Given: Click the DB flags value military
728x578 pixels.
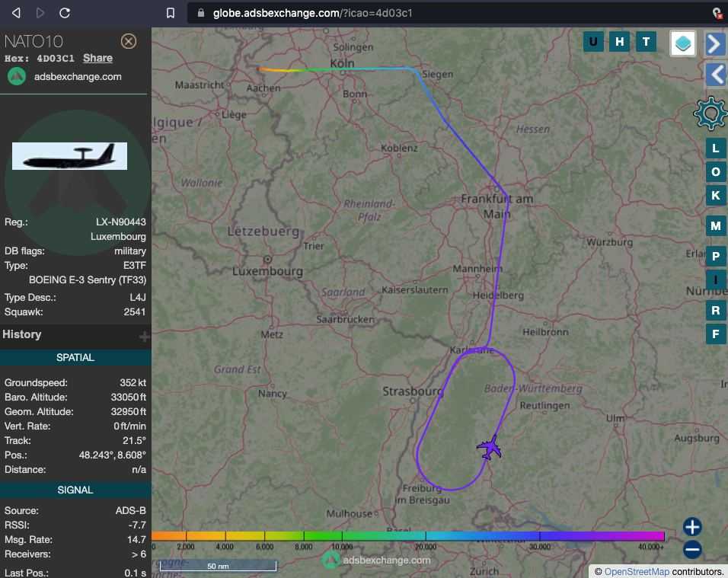Looking at the screenshot, I should (x=130, y=251).
